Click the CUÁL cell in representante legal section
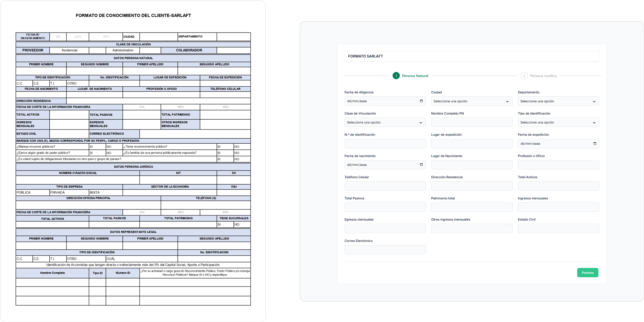Image resolution: width=644 pixels, height=322 pixels. 142,259
